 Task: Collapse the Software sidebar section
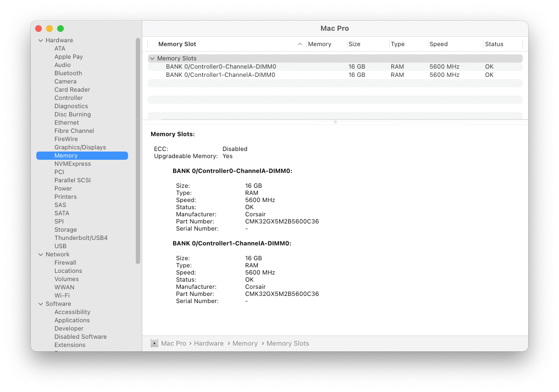41,304
